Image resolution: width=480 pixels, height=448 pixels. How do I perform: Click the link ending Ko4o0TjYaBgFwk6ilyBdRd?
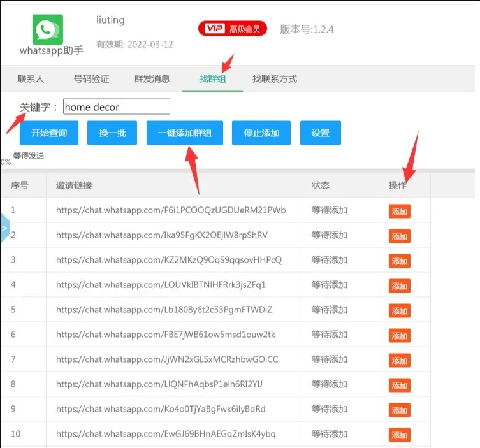click(x=161, y=409)
